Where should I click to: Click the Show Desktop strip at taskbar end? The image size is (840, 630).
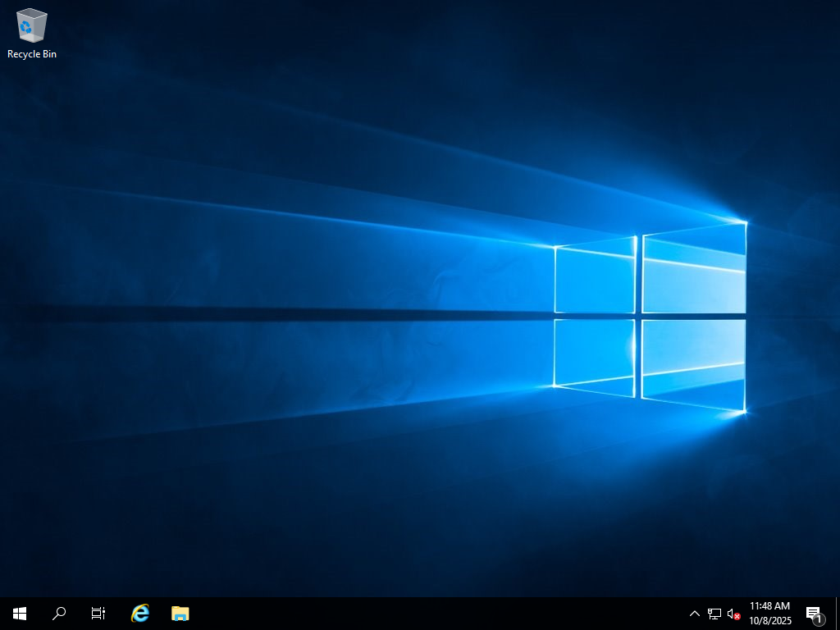[x=838, y=614]
